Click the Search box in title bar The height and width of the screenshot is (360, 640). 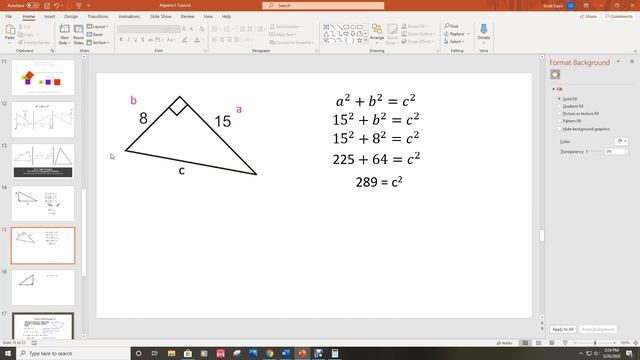click(x=323, y=5)
